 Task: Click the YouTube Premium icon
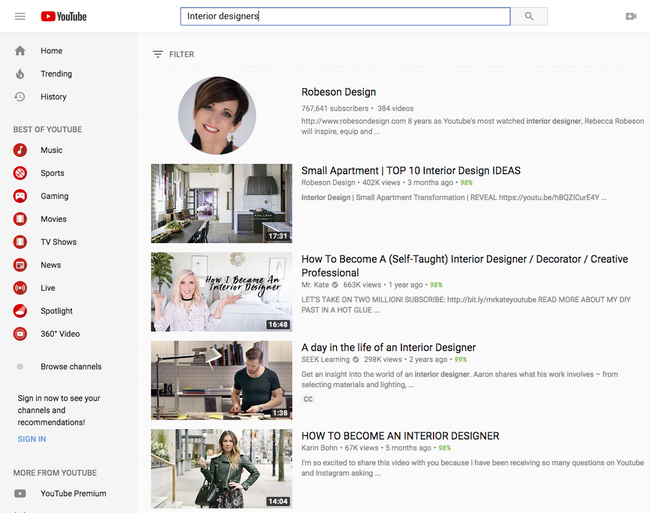[x=20, y=494]
